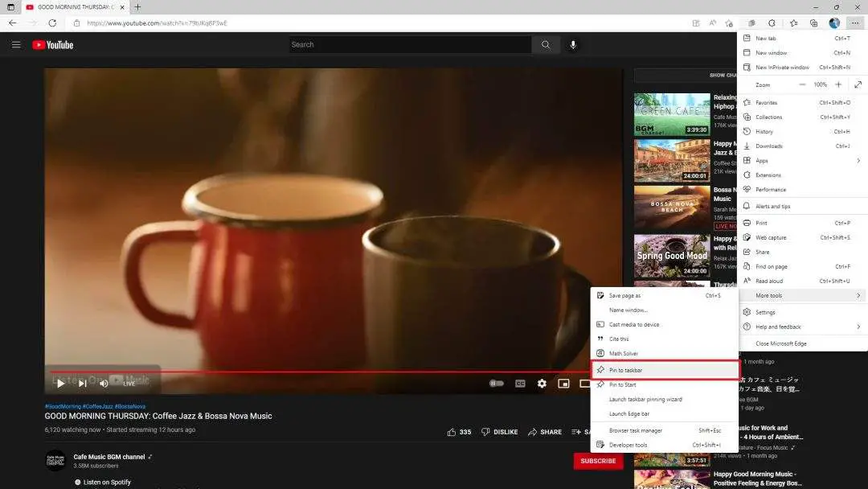
Task: Open the YouTube hamburger navigation menu
Action: (16, 44)
